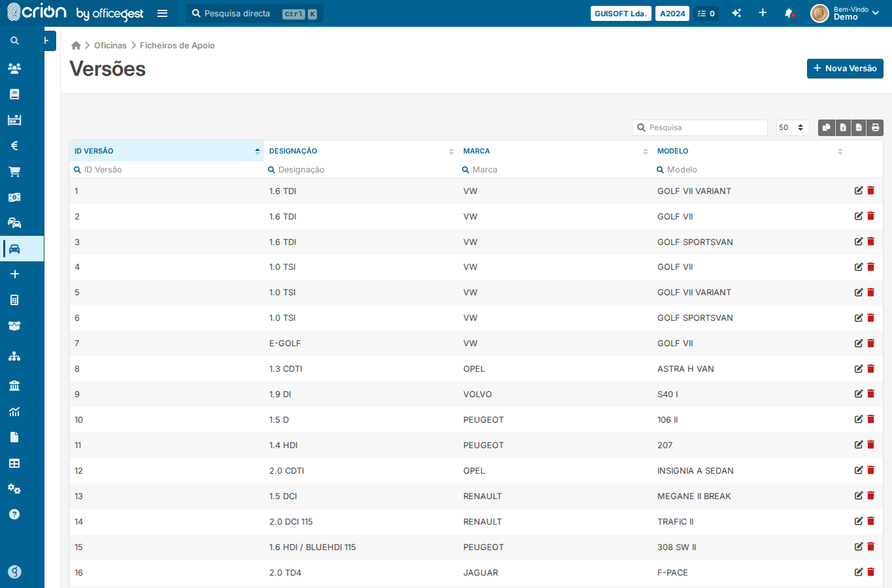The width and height of the screenshot is (892, 588).
Task: Open the Oficinas breadcrumb
Action: pyautogui.click(x=110, y=45)
